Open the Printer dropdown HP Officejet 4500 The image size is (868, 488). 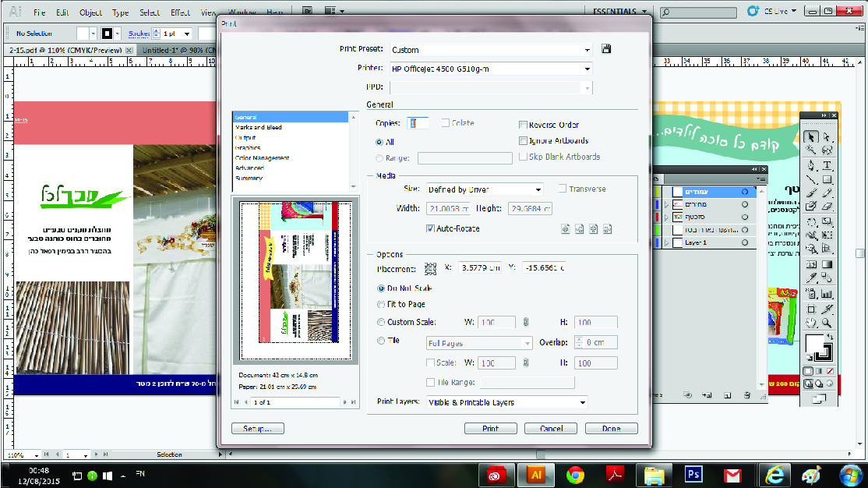point(491,69)
